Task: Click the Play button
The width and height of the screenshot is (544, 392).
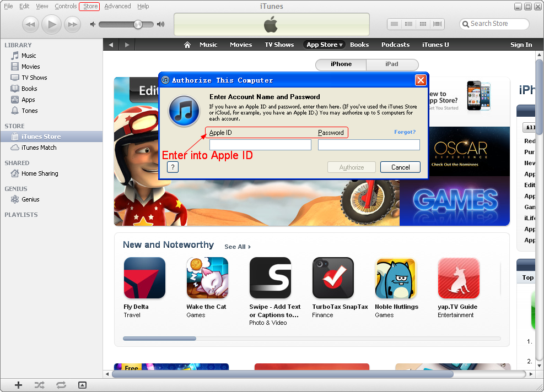Action: click(x=52, y=24)
